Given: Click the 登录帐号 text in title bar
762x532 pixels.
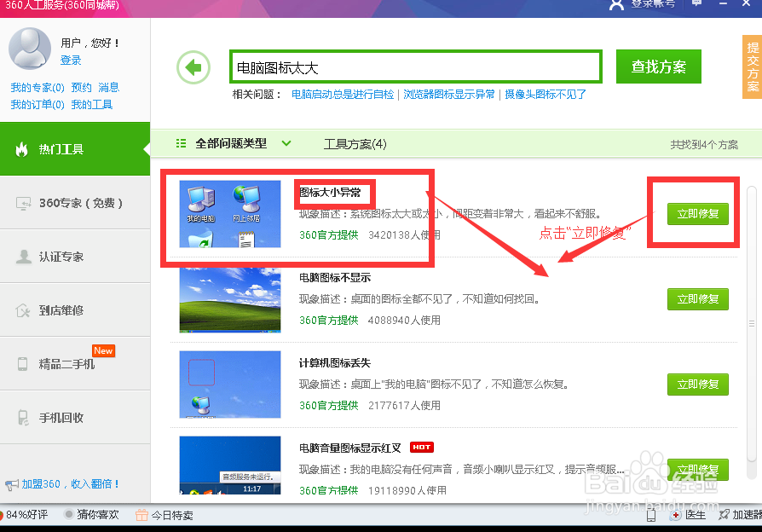Looking at the screenshot, I should point(652,3).
